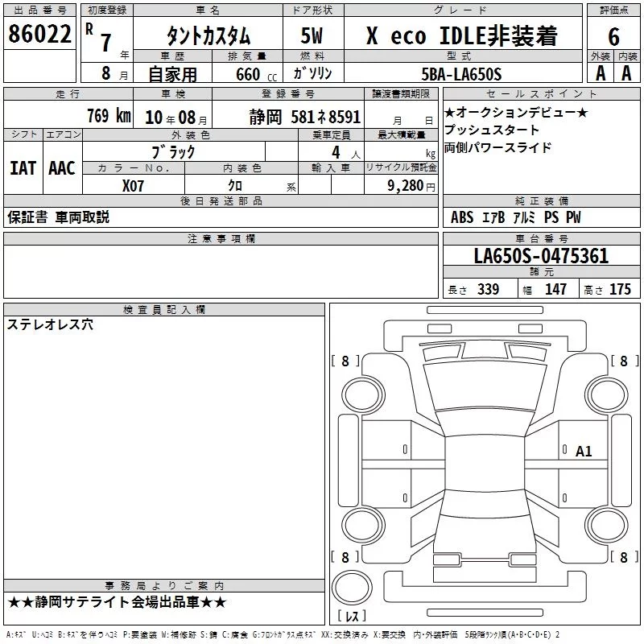Click the door shape value 5W
Image resolution: width=644 pixels, height=644 pixels.
click(x=312, y=35)
